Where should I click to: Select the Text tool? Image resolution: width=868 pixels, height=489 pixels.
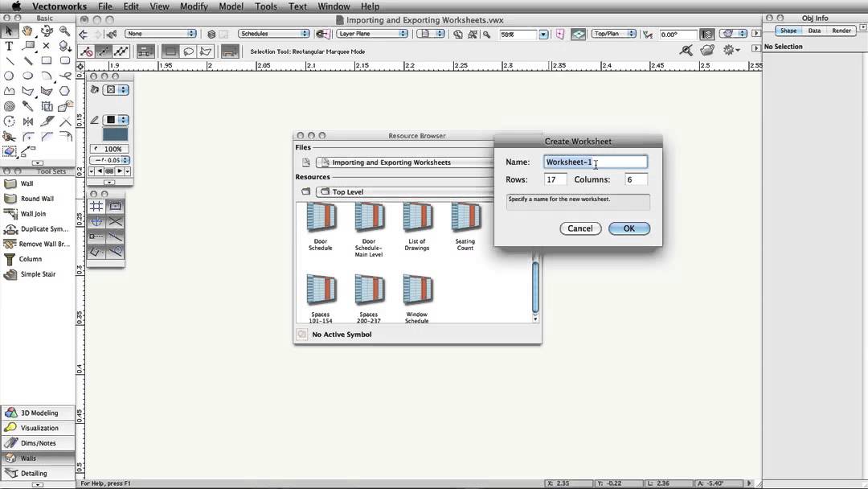[9, 46]
